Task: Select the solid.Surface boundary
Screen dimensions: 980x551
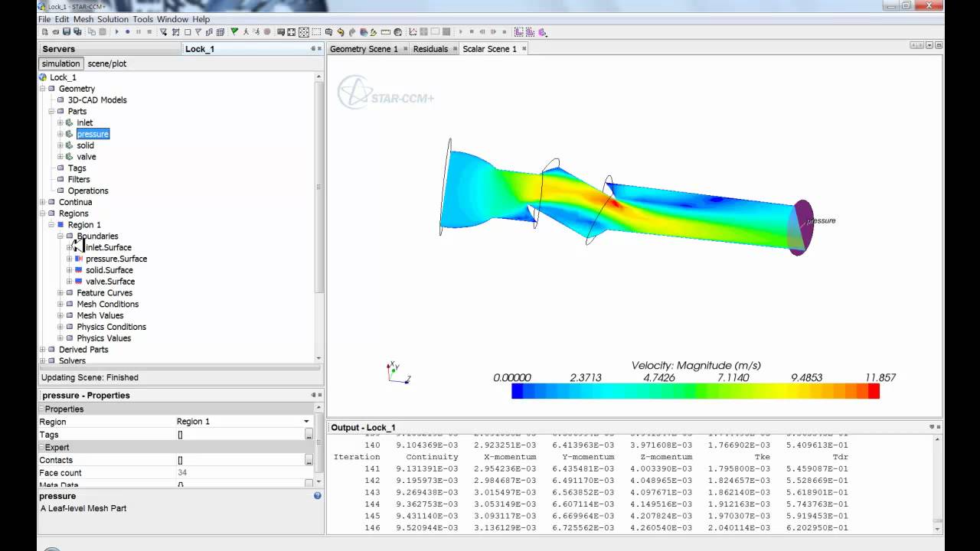Action: pyautogui.click(x=109, y=270)
